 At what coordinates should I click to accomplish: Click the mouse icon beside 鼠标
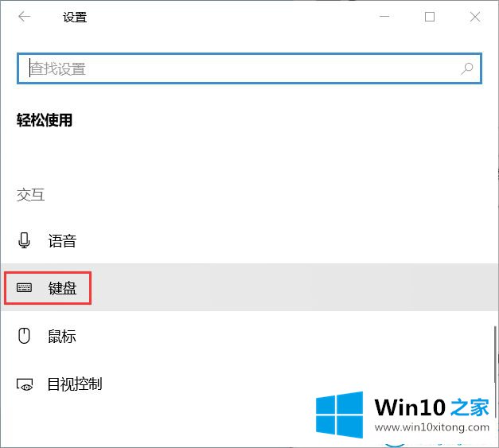click(24, 336)
